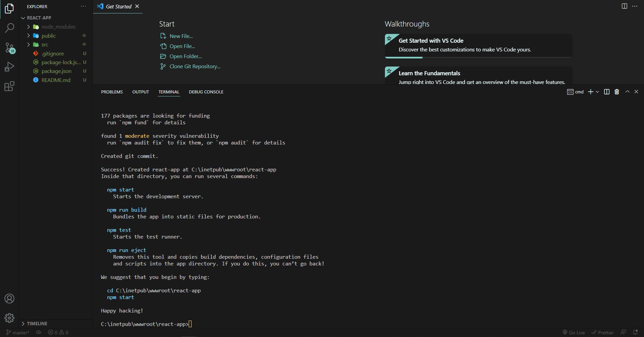Screen dimensions: 644x337
Task: Open the Explorer view in activity bar
Action: [9, 8]
